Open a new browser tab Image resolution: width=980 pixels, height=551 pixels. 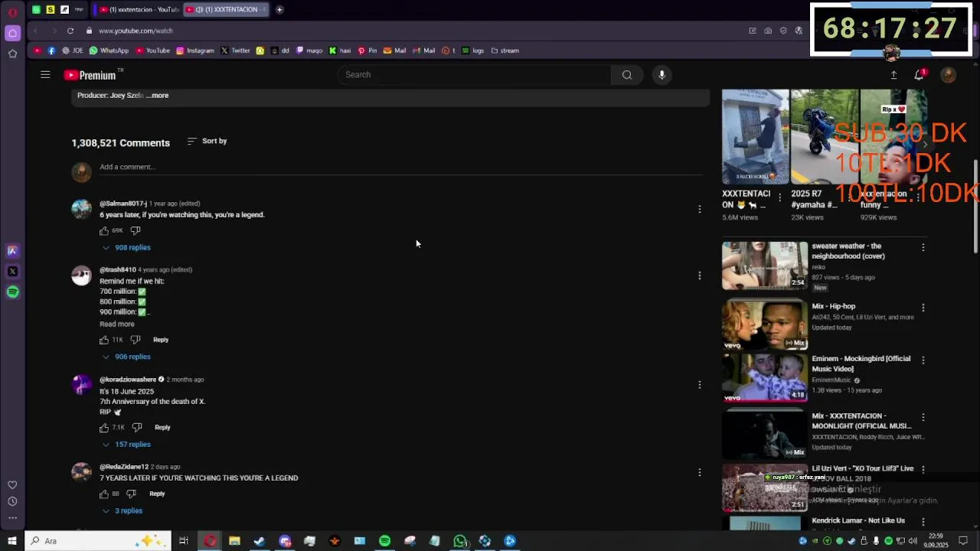pyautogui.click(x=279, y=10)
